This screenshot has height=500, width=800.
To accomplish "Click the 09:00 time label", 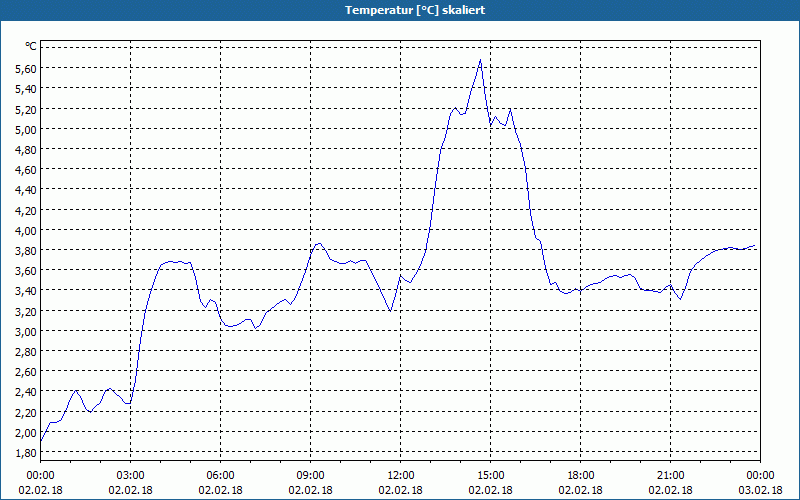I will [x=310, y=476].
